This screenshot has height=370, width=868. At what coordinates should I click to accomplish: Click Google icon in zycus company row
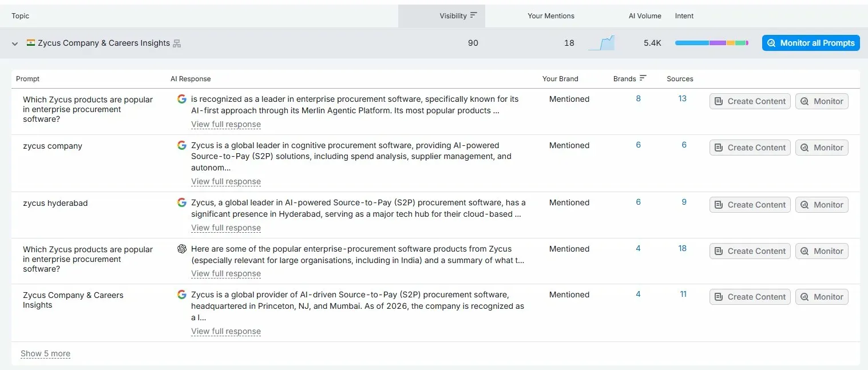point(182,145)
